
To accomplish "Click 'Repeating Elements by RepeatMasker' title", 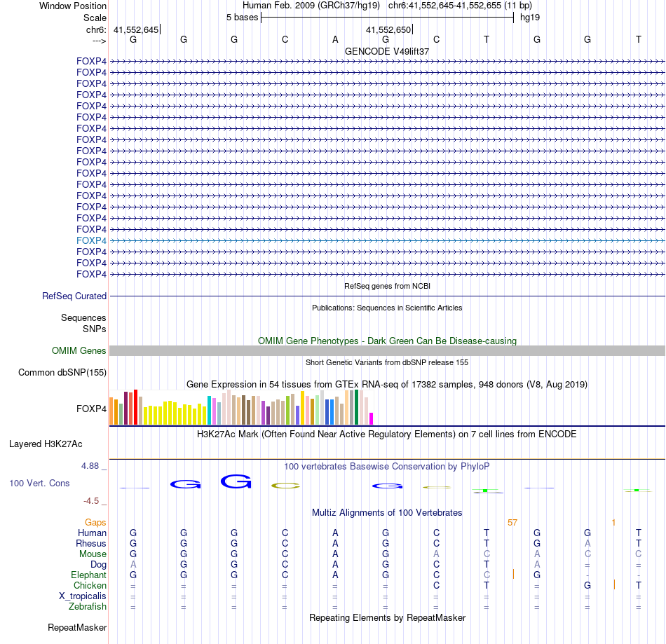I will [387, 617].
